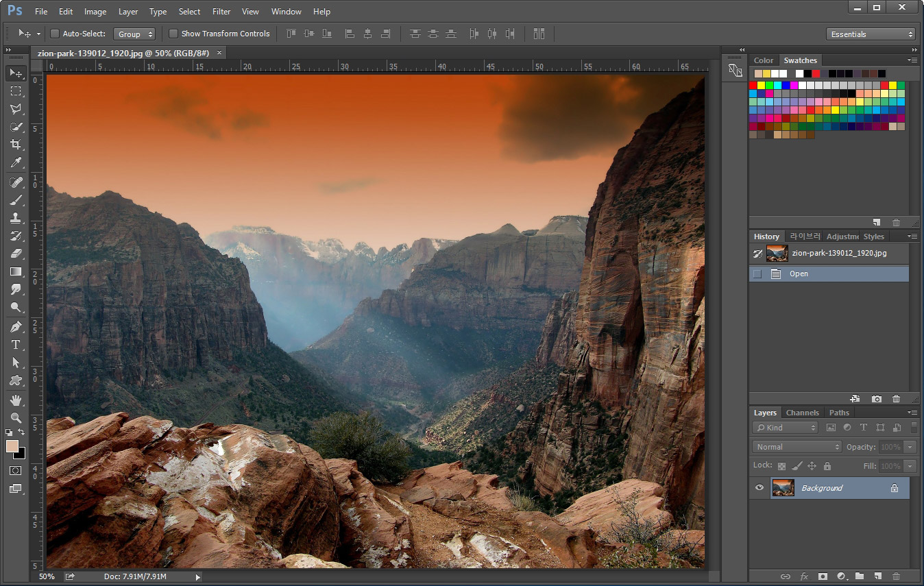
Task: Switch to the Color tab
Action: [x=764, y=60]
